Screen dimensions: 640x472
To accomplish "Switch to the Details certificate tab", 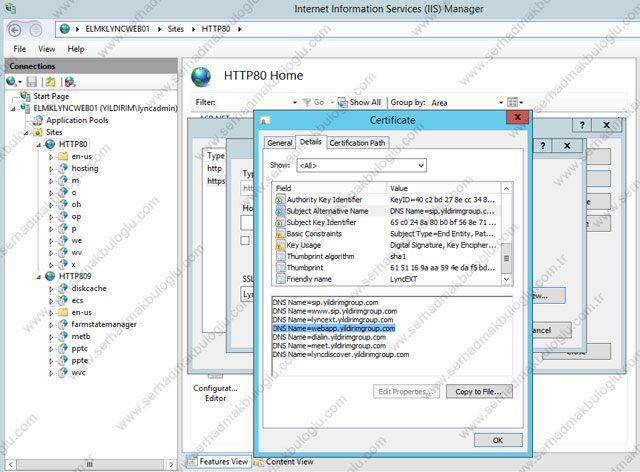I will tap(311, 142).
